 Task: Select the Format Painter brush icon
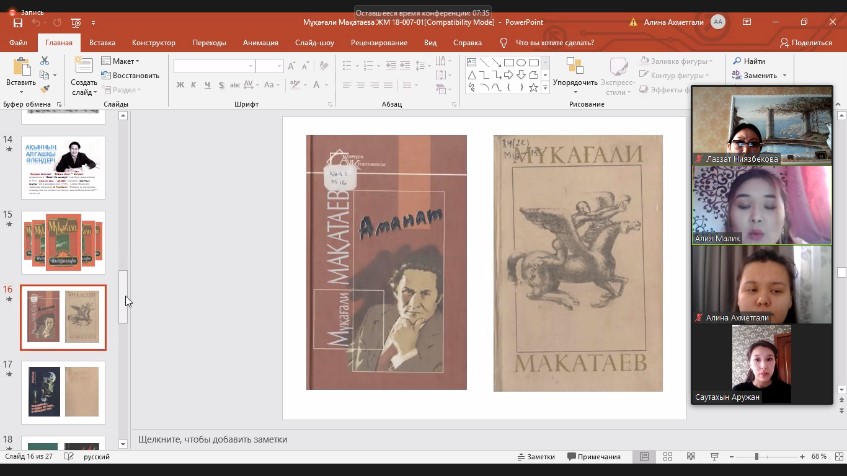point(44,88)
